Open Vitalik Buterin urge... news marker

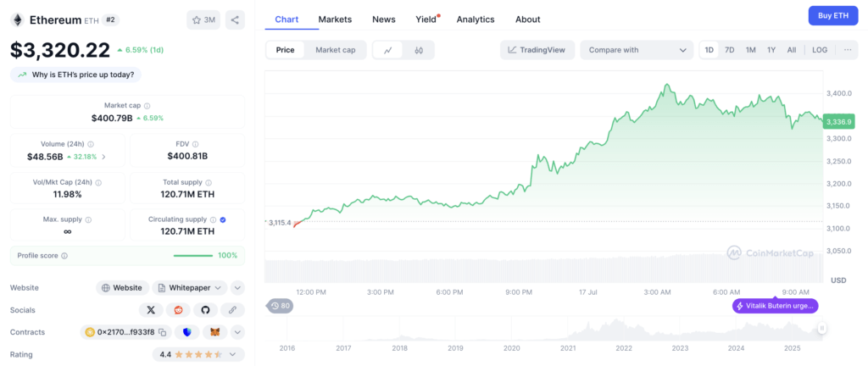click(775, 306)
